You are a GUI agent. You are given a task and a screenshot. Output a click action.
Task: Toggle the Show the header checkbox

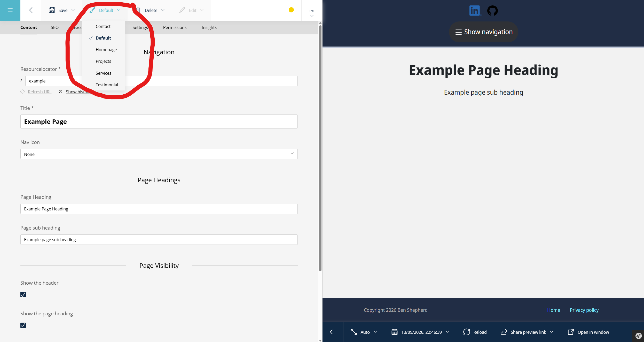(x=23, y=295)
